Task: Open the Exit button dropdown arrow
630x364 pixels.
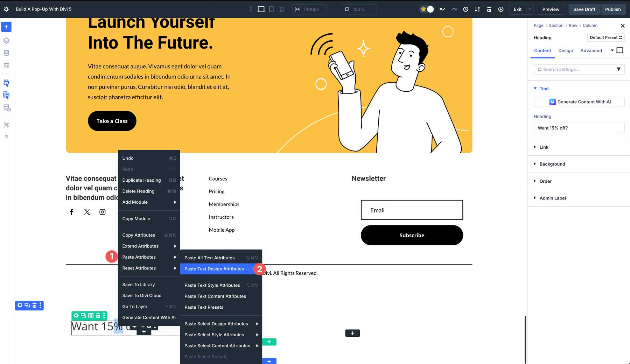Action: (529, 9)
